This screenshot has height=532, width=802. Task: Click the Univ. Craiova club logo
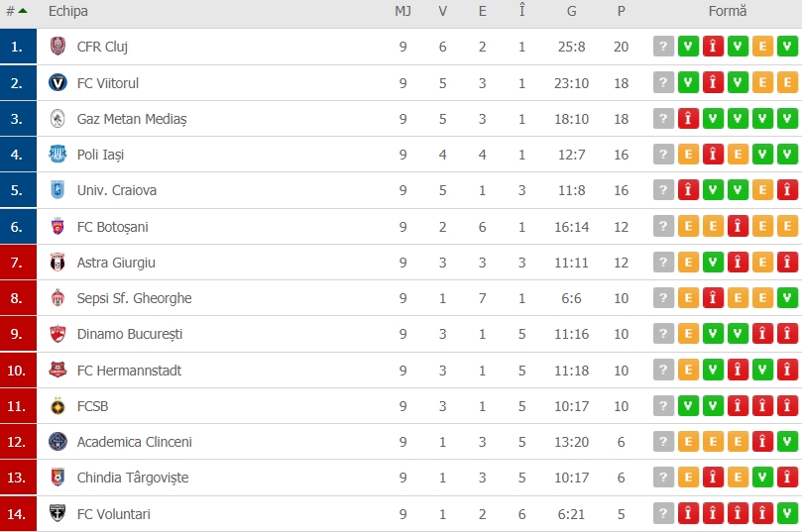(x=57, y=190)
